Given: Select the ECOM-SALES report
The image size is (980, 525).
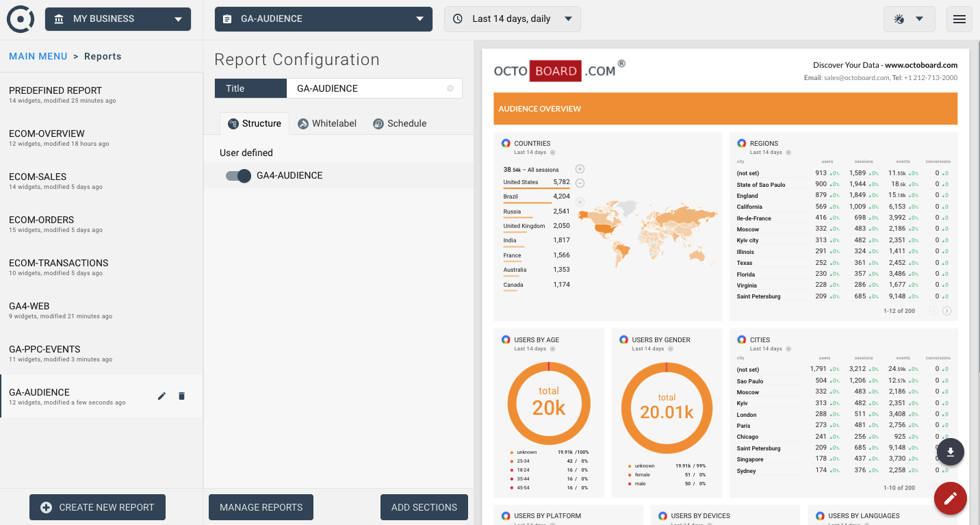Looking at the screenshot, I should [101, 181].
